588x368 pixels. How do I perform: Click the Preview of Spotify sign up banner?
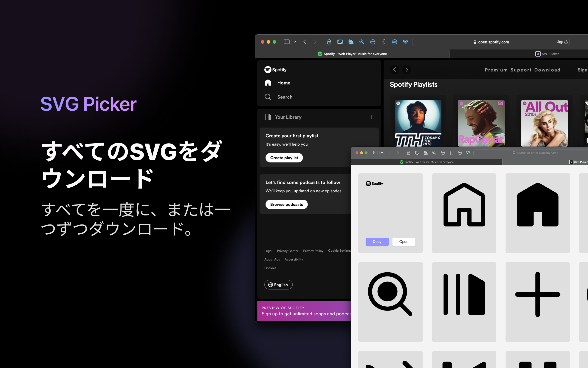304,311
